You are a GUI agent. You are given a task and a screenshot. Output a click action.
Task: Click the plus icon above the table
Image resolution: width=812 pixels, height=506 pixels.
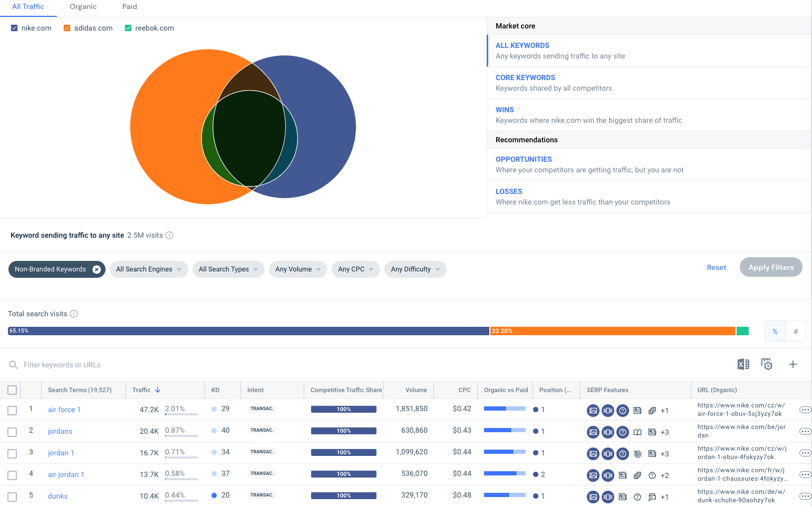[x=793, y=364]
